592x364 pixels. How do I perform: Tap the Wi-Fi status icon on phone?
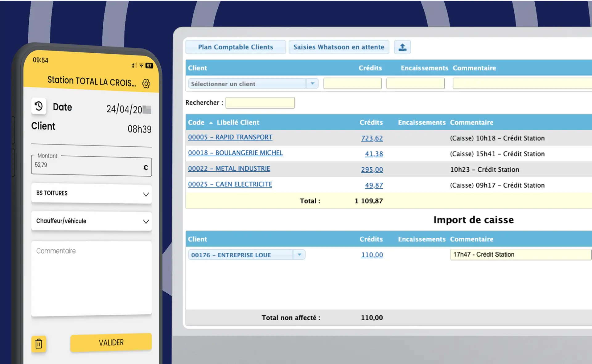pos(141,65)
